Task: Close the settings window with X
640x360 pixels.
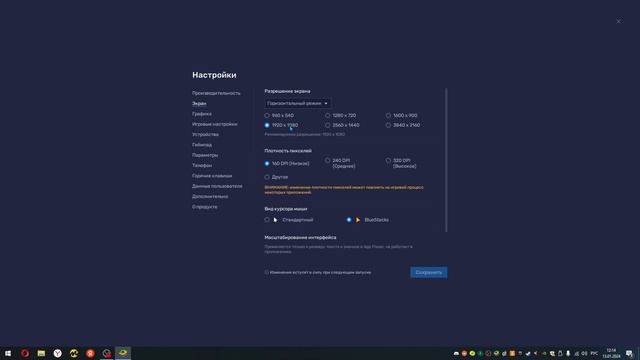Action: click(618, 21)
